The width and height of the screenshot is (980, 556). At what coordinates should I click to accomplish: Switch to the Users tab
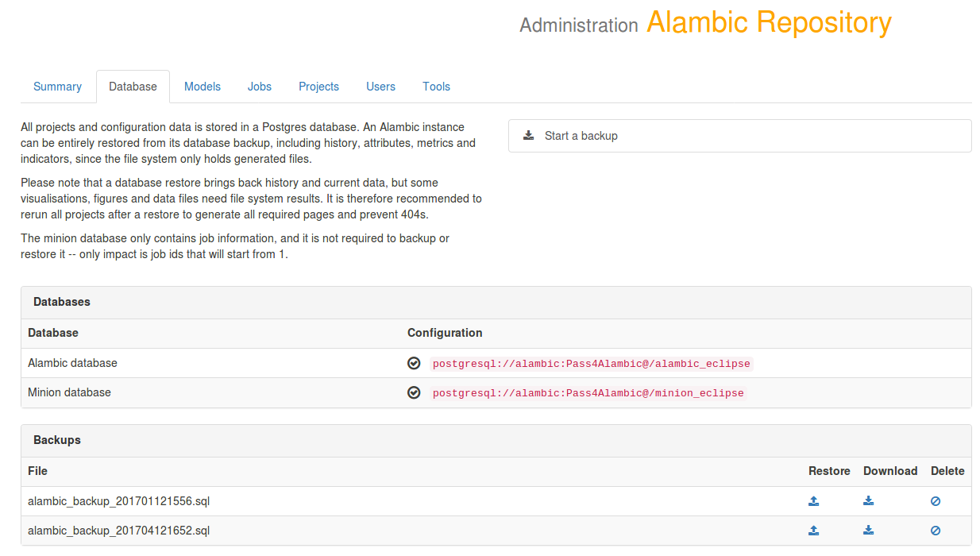point(380,86)
